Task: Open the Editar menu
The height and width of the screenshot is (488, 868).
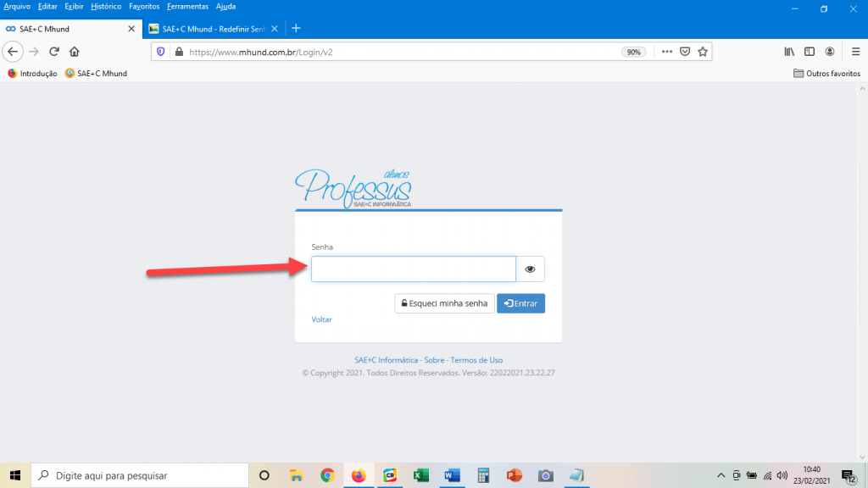Action: [x=47, y=7]
